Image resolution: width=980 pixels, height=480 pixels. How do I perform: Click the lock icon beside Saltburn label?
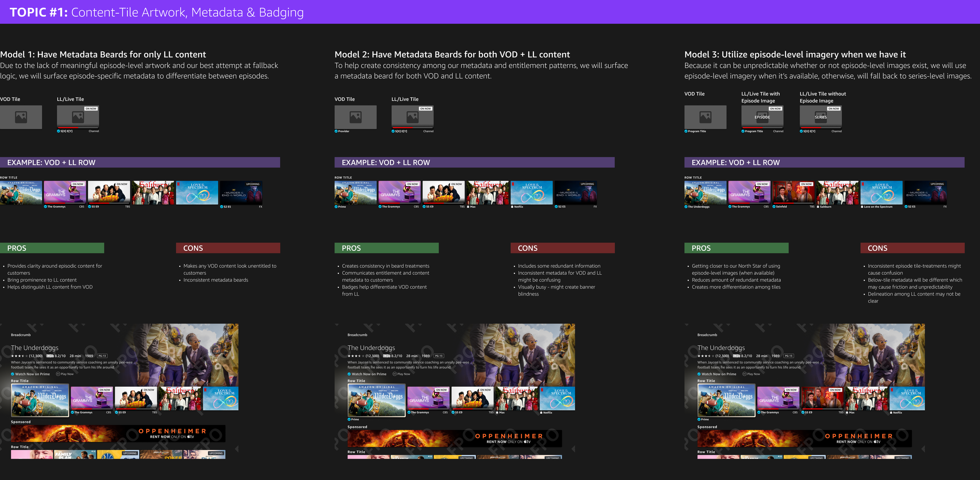818,206
